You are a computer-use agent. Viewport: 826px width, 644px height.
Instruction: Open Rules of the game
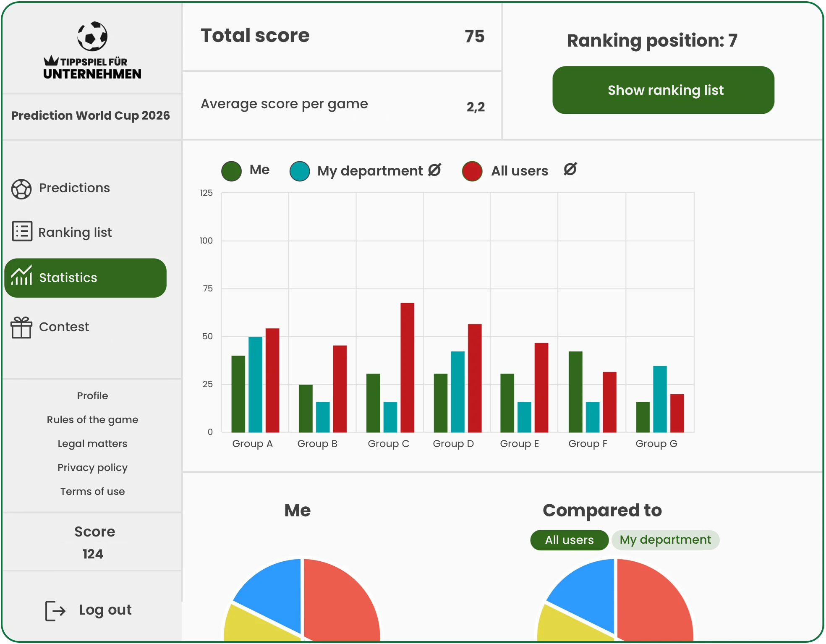pos(92,419)
